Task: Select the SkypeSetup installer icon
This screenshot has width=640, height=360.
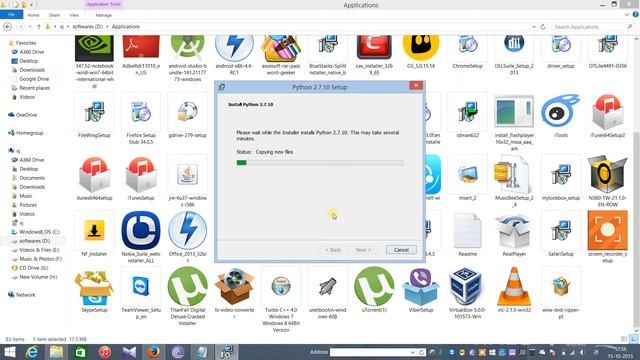Action: [x=94, y=287]
